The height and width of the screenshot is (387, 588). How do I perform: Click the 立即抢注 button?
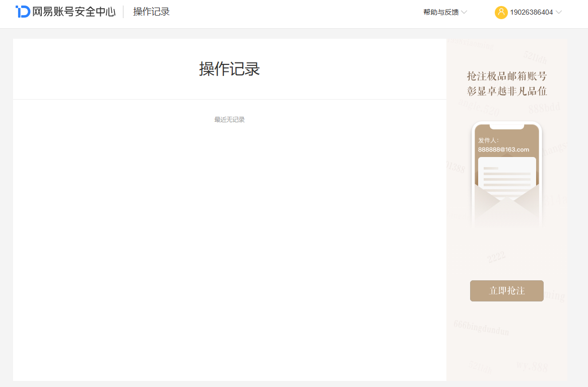click(x=506, y=291)
